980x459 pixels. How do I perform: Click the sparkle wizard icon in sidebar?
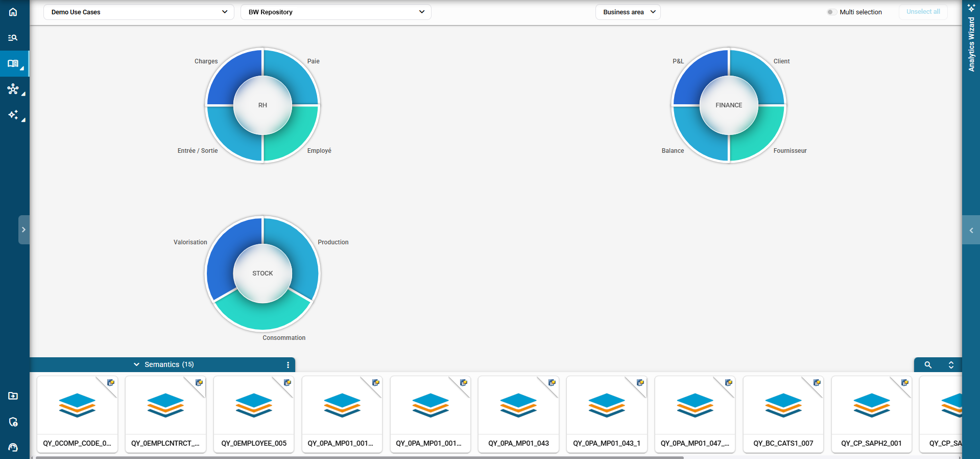13,115
